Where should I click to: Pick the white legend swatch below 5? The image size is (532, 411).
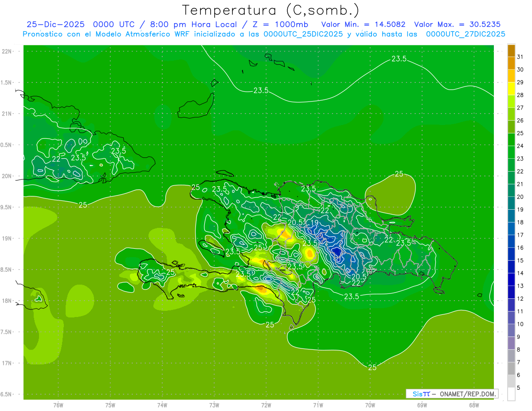[x=511, y=394]
